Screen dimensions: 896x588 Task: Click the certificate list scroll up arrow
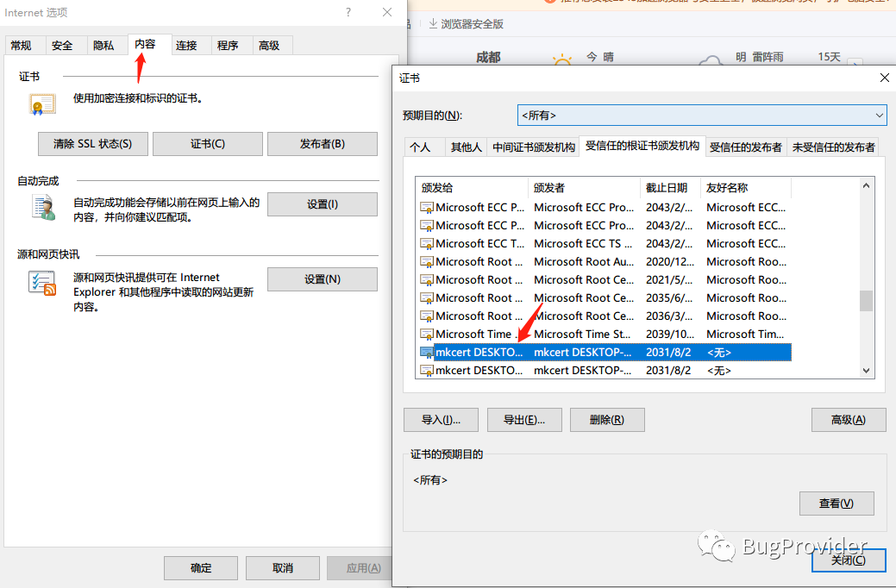click(867, 185)
